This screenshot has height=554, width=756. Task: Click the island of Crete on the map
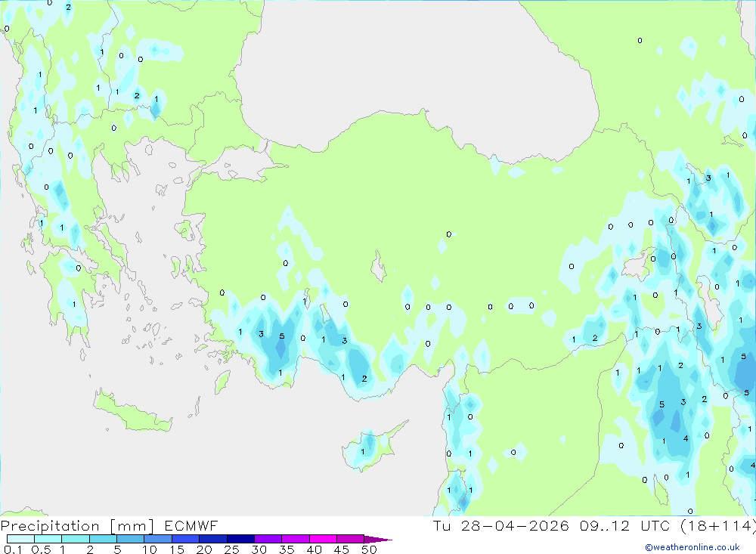tap(132, 411)
